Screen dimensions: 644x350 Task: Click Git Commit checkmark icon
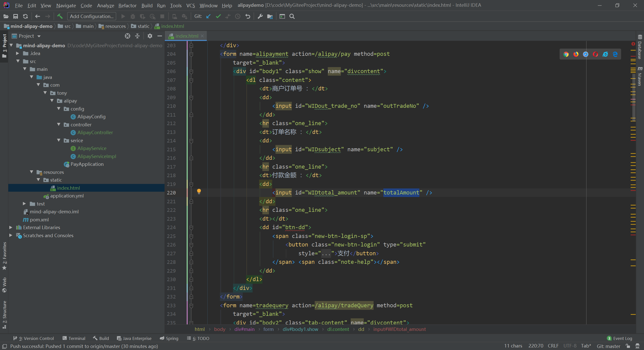[218, 16]
